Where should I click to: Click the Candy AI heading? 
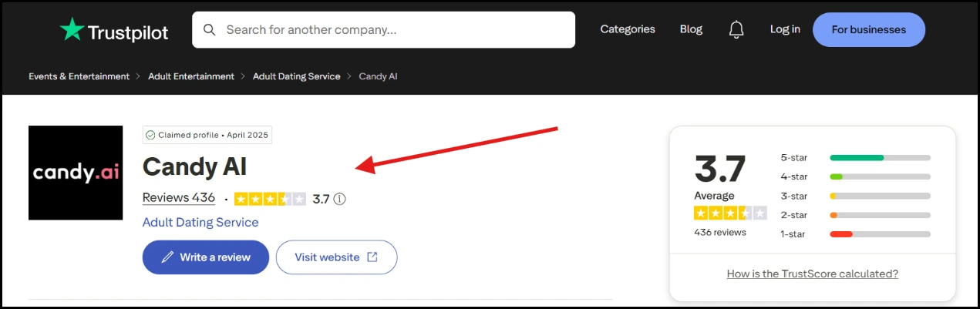point(195,166)
